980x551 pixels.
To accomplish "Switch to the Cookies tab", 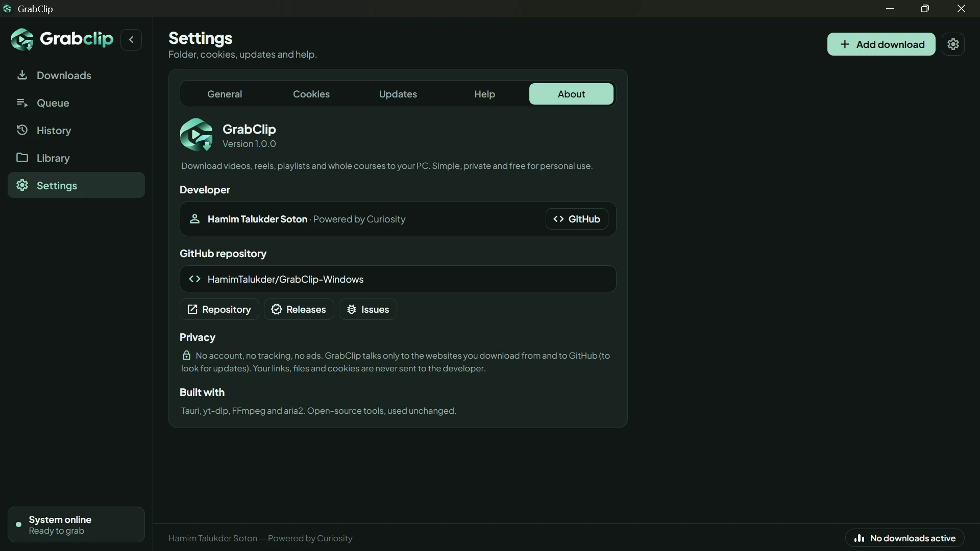I will pos(311,94).
